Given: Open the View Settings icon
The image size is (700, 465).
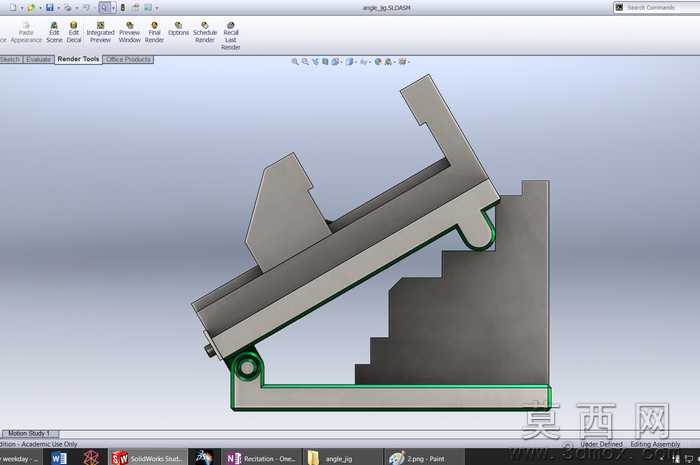Looking at the screenshot, I should (402, 62).
